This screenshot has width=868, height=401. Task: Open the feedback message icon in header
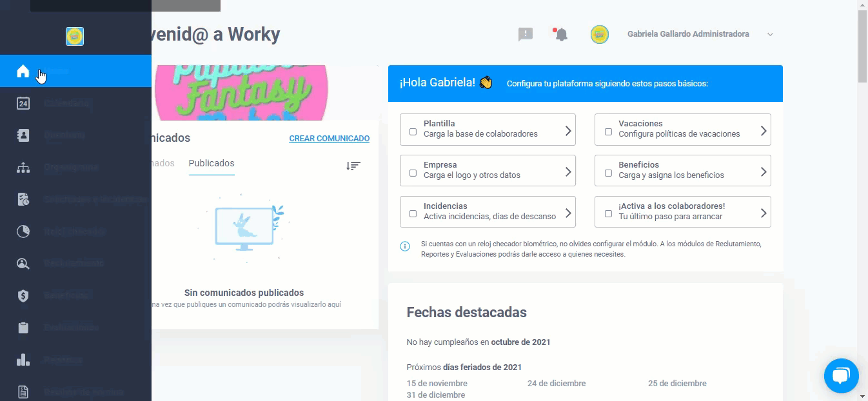pos(526,34)
